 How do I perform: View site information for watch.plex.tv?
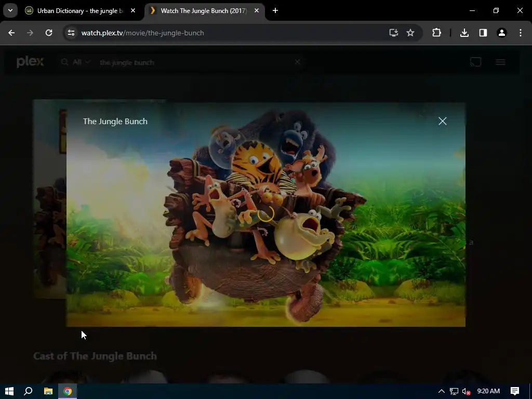click(x=71, y=33)
